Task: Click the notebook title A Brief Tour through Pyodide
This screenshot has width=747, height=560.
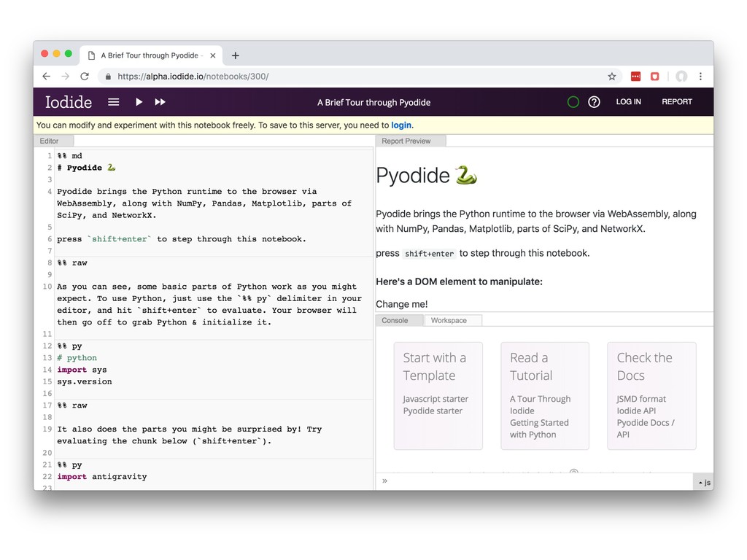Action: (374, 102)
